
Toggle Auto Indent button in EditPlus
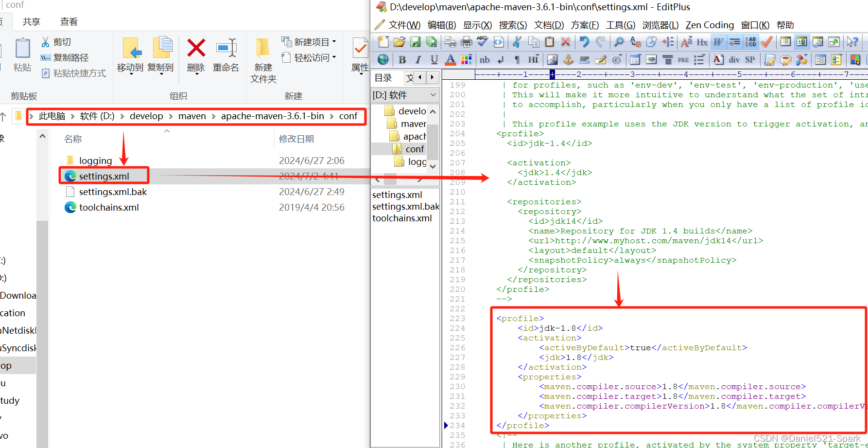(x=734, y=42)
